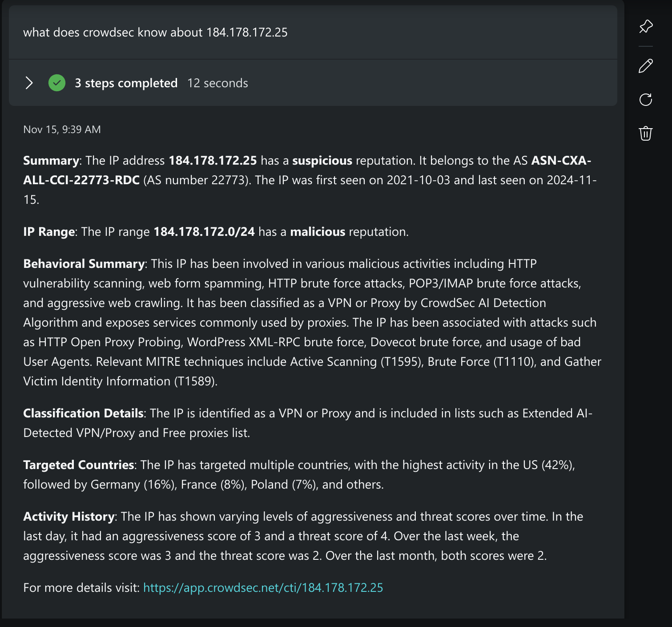
Task: Rerun the prompt using refresh icon
Action: click(645, 99)
